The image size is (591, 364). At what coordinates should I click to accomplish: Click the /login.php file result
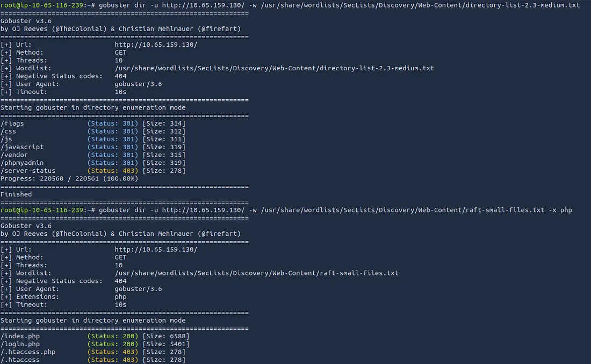click(x=20, y=344)
